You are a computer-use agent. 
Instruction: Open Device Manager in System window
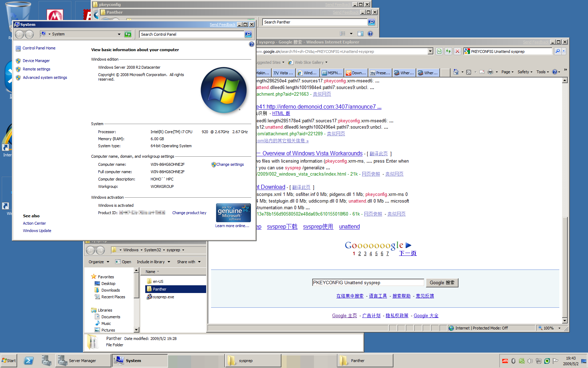point(36,61)
